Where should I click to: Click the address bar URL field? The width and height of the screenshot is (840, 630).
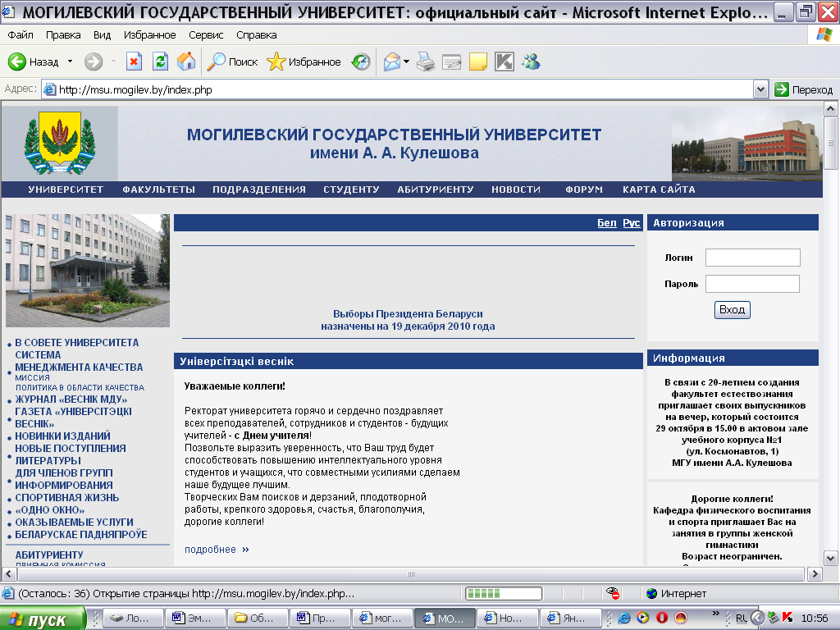click(x=398, y=89)
